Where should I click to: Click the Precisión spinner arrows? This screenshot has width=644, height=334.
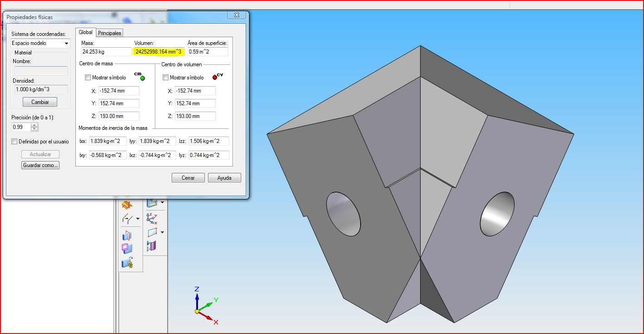(35, 127)
